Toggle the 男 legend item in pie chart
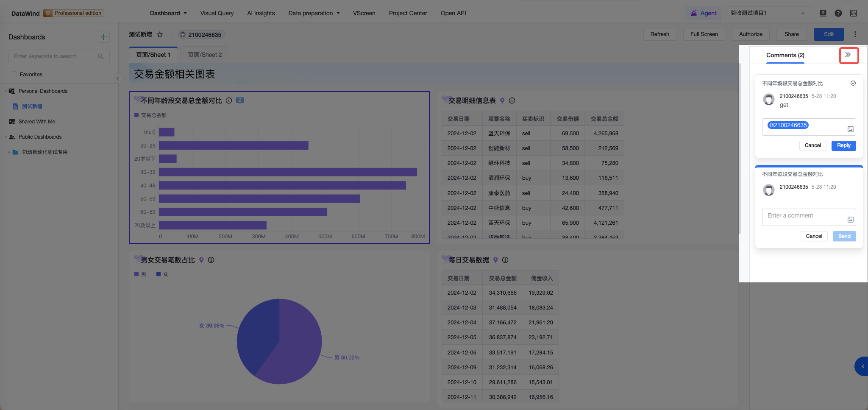The height and width of the screenshot is (410, 868). pos(140,274)
